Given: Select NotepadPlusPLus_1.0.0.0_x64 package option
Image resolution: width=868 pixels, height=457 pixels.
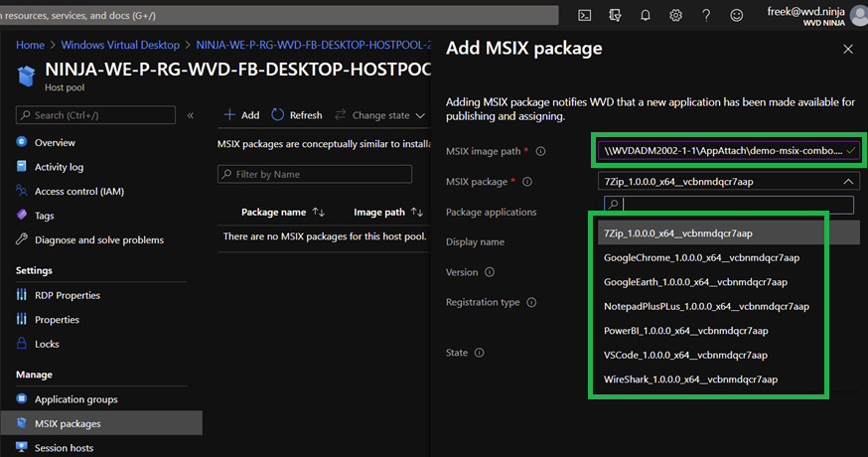Looking at the screenshot, I should click(x=729, y=306).
